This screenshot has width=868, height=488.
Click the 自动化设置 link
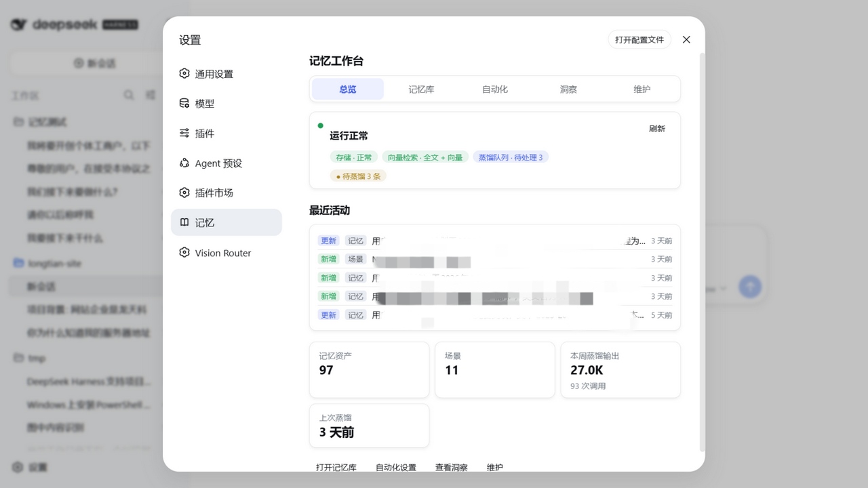396,468
